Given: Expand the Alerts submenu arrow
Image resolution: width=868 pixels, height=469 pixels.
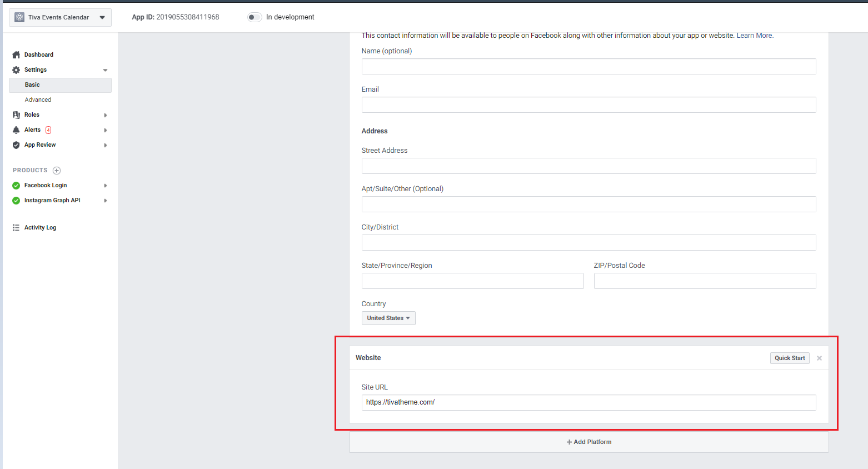Looking at the screenshot, I should [x=105, y=130].
